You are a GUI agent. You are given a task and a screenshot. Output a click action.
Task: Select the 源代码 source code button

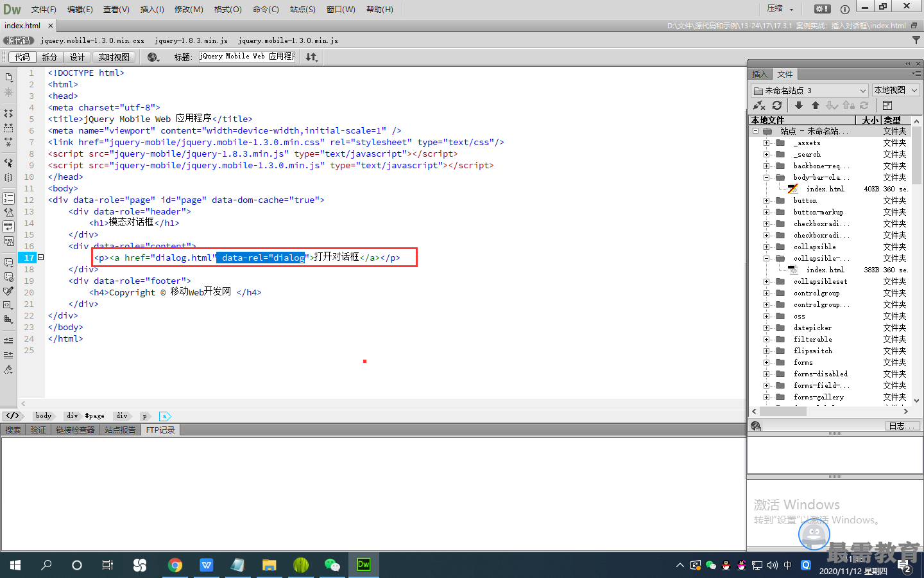[18, 40]
